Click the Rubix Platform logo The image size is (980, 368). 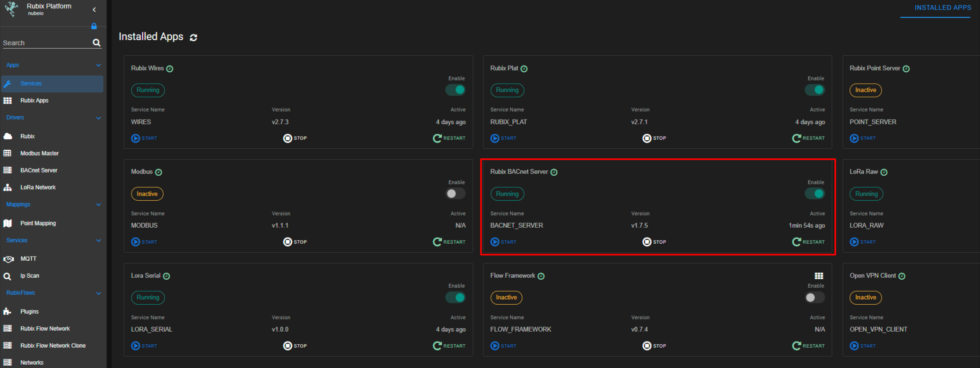[11, 9]
